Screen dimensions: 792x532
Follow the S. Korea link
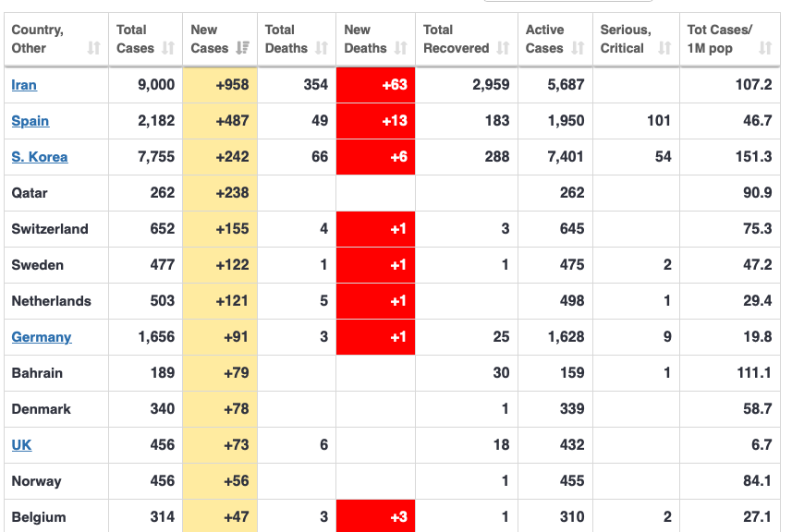(x=40, y=157)
